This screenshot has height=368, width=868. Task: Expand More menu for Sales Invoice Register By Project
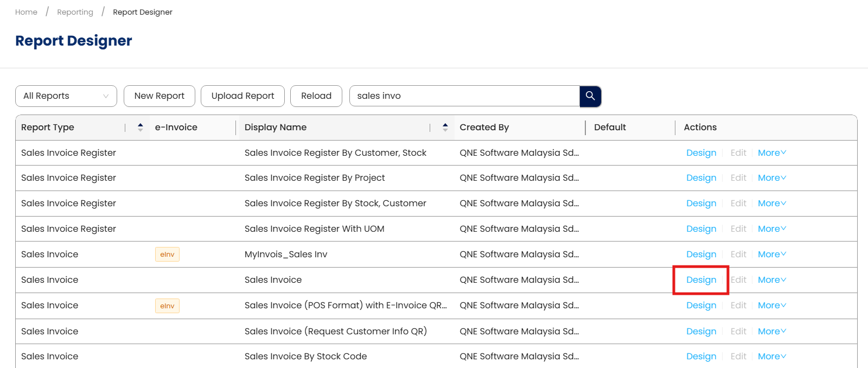point(771,178)
